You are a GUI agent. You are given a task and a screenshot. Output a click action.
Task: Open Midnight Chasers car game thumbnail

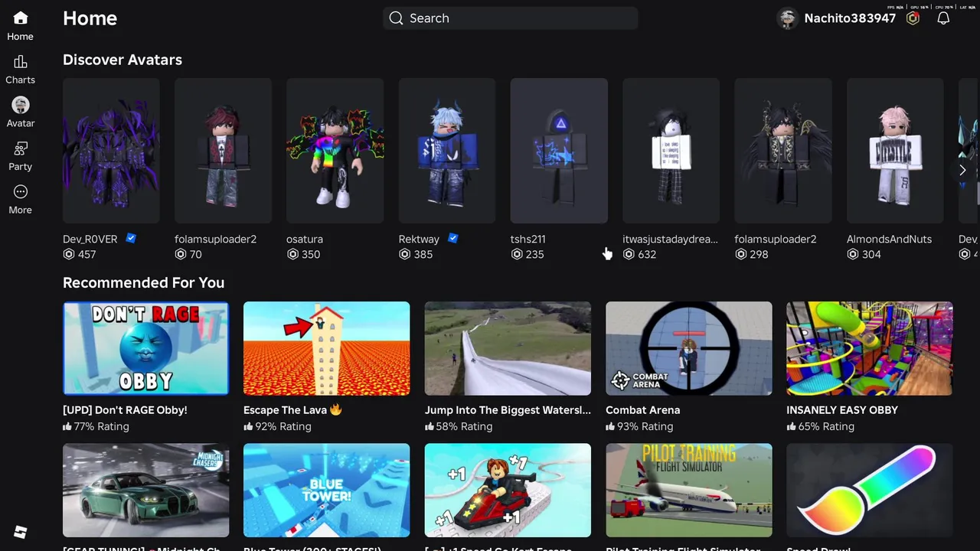point(145,491)
